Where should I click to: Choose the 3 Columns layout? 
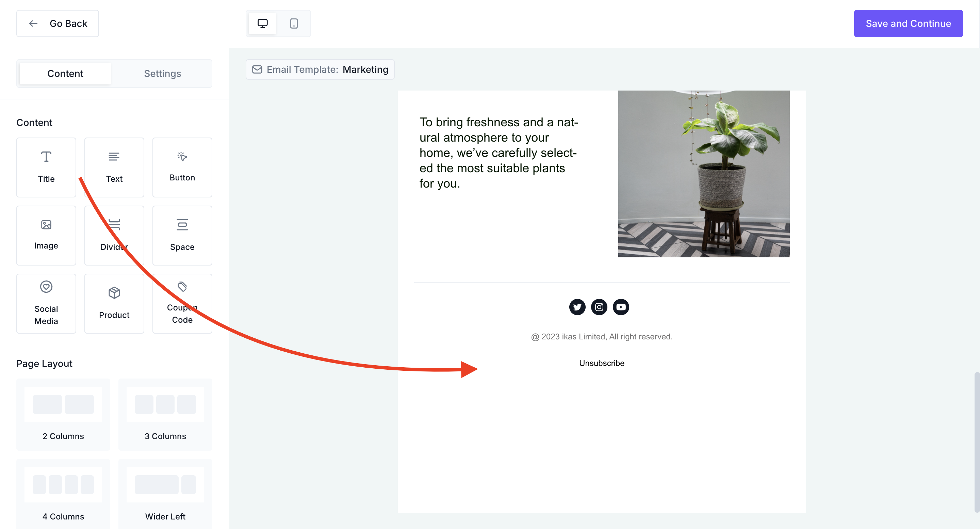pyautogui.click(x=165, y=414)
